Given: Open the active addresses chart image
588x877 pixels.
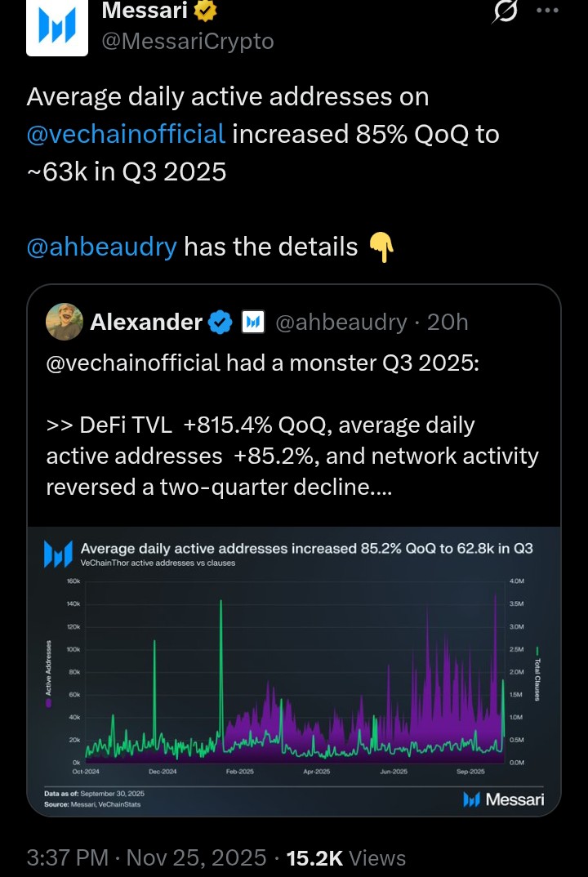Looking at the screenshot, I should coord(294,670).
